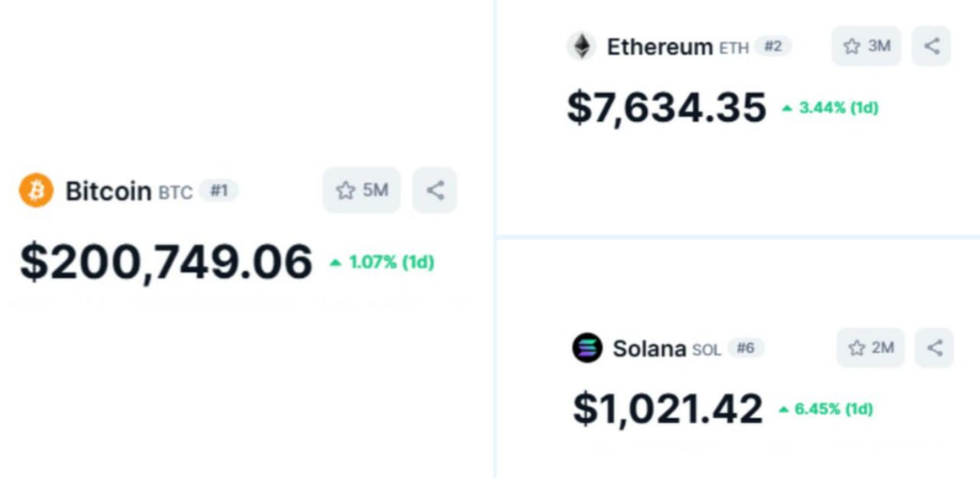Click the Ethereum price $7,634.35
Viewport: 980px width, 478px height.
coord(666,107)
